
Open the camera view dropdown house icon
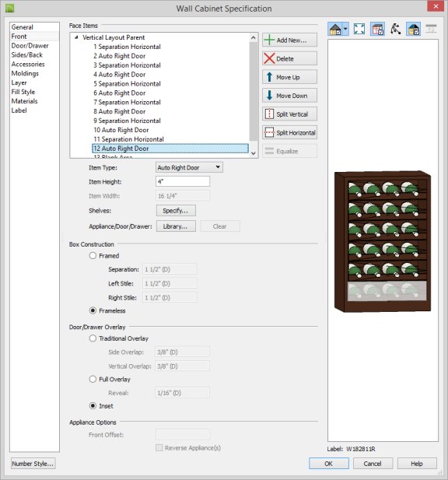pyautogui.click(x=334, y=30)
